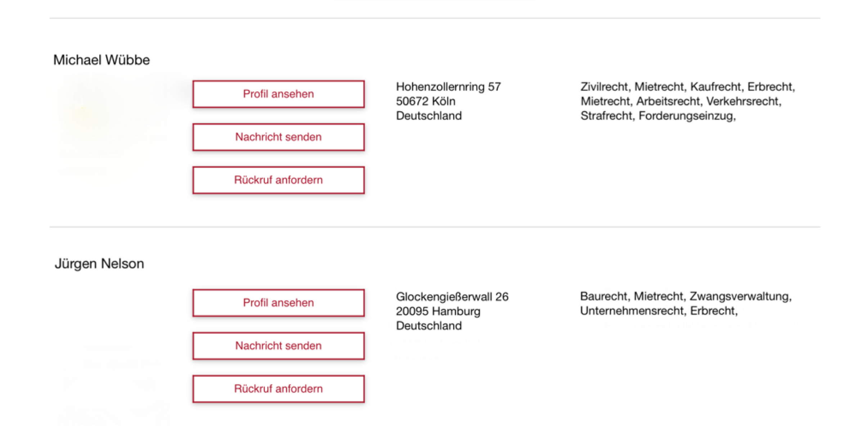
Task: Select the Jürgen Nelson name heading
Action: (x=99, y=264)
